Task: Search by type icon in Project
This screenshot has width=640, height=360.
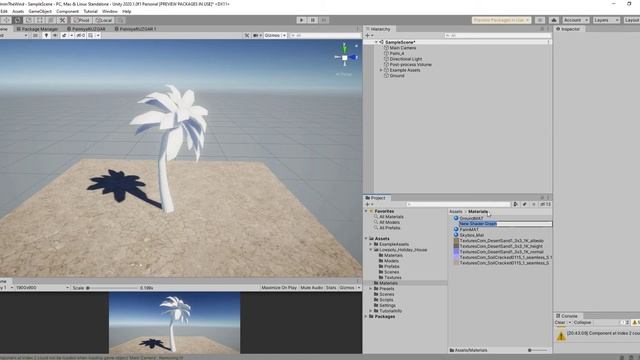Action: 516,204
